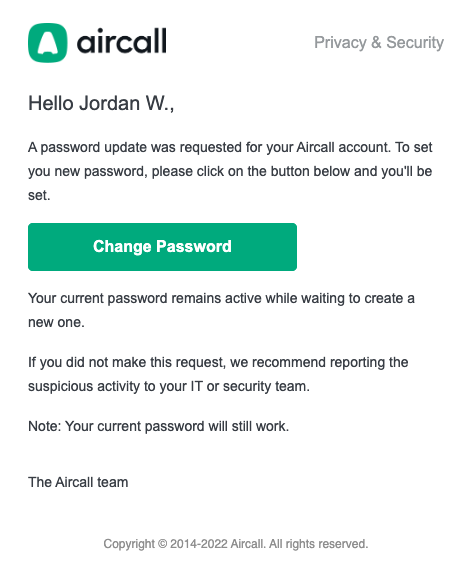Click the Note about current password working
Image resolution: width=459 pixels, height=567 pixels.
(x=158, y=426)
